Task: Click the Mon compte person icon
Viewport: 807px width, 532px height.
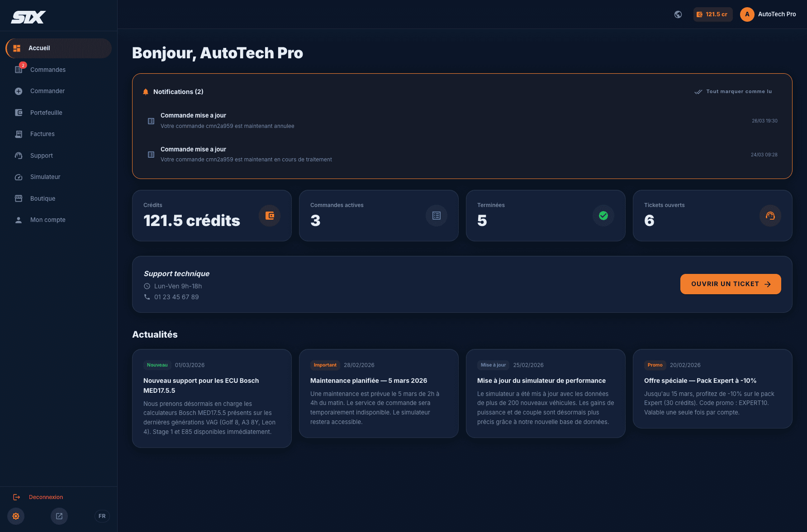Action: 19,220
